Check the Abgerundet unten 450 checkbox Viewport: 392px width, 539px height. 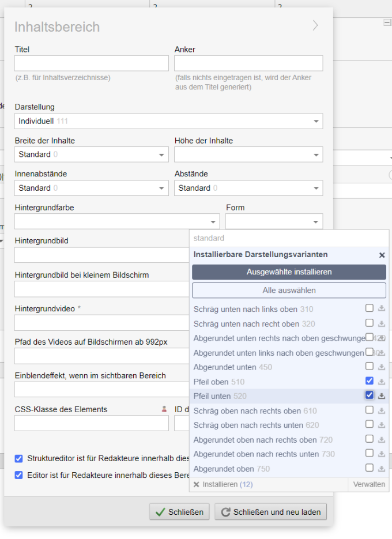(370, 366)
